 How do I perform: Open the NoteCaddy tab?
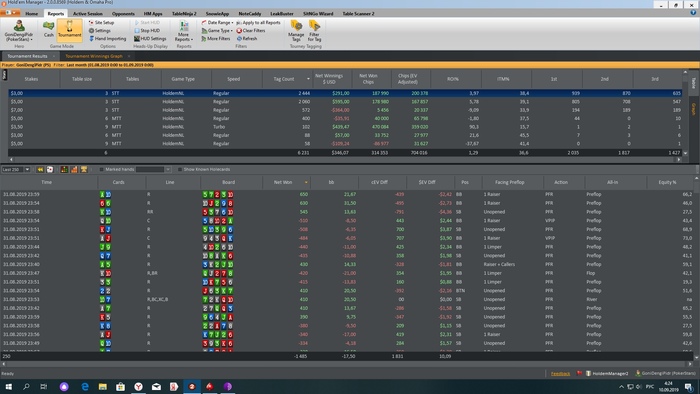250,13
